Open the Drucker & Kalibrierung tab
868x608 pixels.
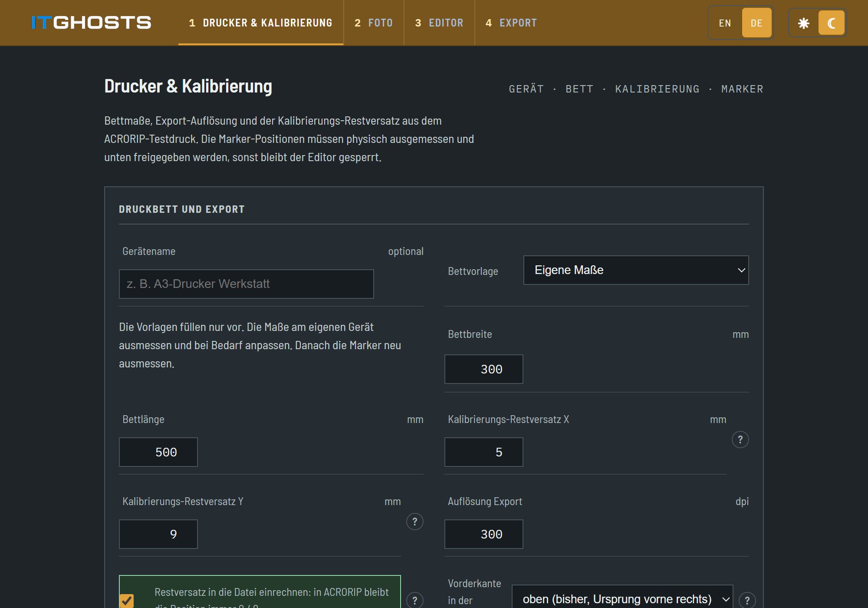point(261,23)
